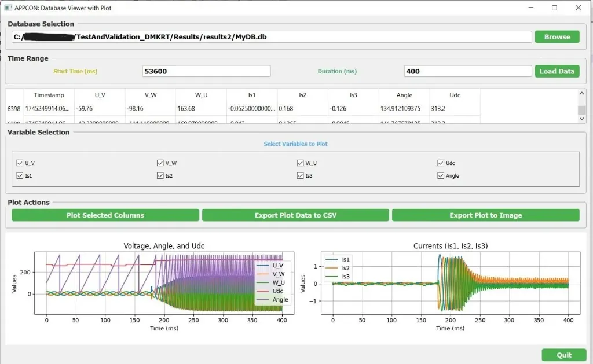Click the cell with value 163.68
This screenshot has height=364, width=593.
tap(201, 108)
